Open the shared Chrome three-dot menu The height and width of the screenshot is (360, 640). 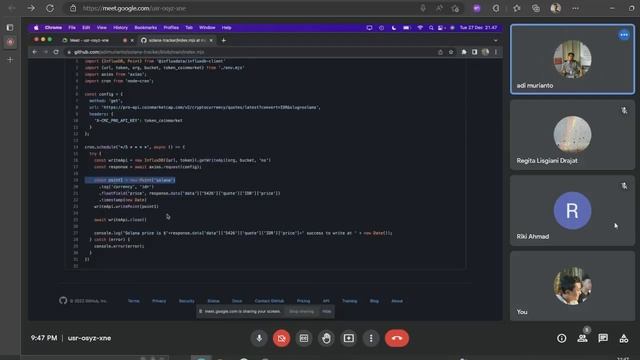[x=496, y=52]
